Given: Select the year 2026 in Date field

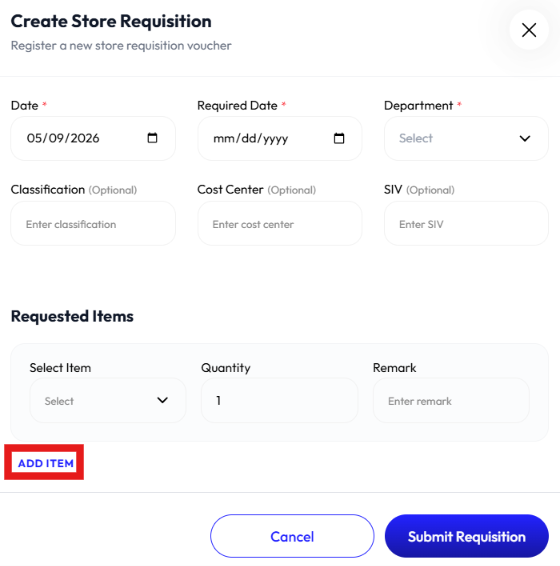Looking at the screenshot, I should coord(84,138).
